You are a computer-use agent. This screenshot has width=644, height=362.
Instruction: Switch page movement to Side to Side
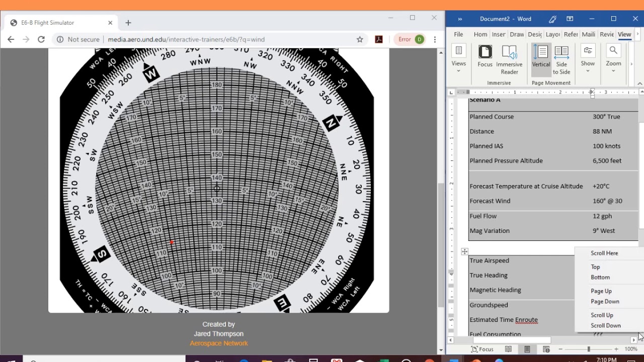click(561, 60)
